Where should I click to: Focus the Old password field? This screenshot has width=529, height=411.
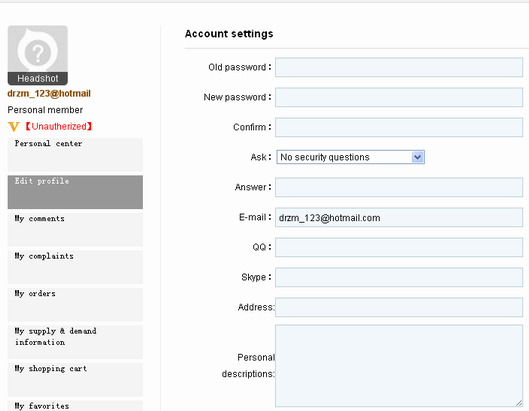pyautogui.click(x=399, y=67)
